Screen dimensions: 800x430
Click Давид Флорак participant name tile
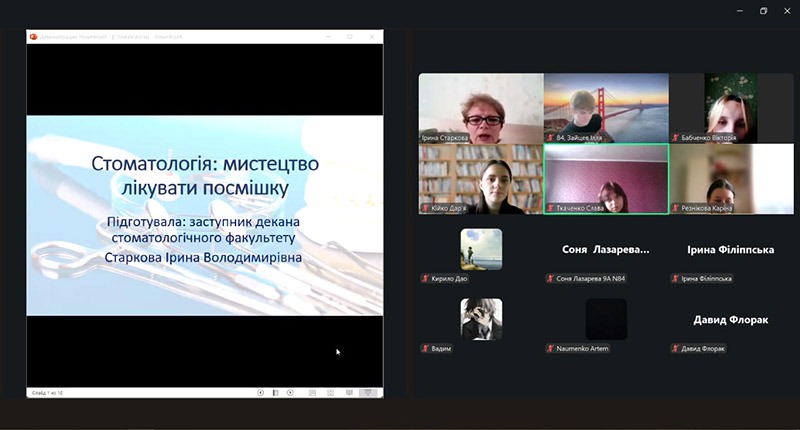(730, 320)
